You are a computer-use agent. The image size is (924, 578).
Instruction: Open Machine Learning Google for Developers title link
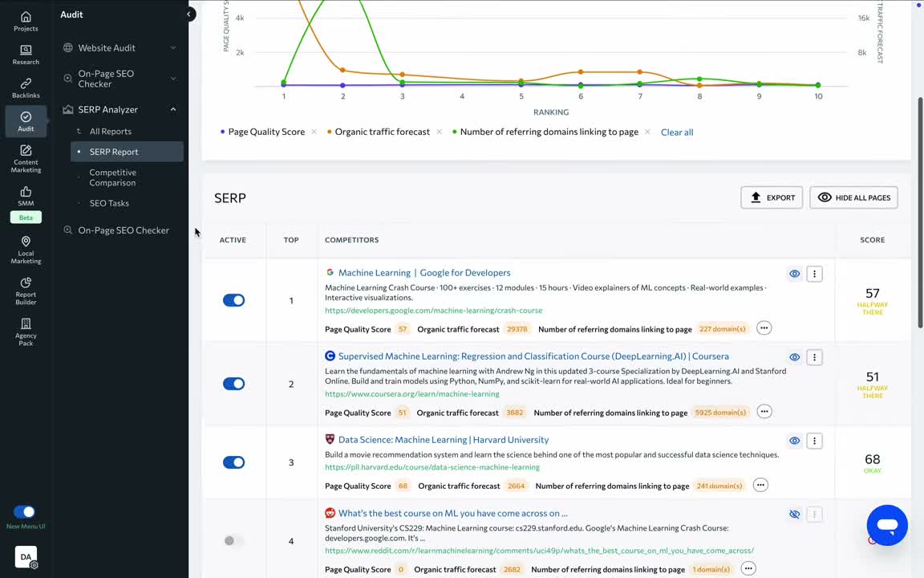coord(424,272)
